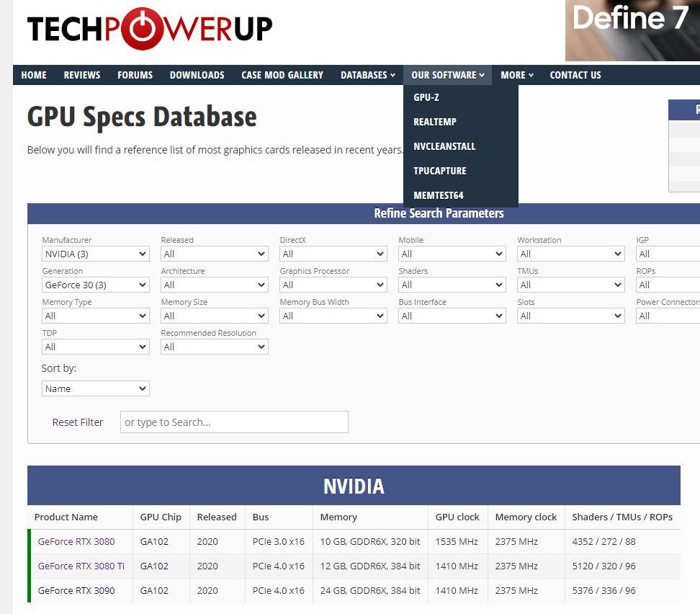Open the Shaders filter dropdown

(452, 285)
